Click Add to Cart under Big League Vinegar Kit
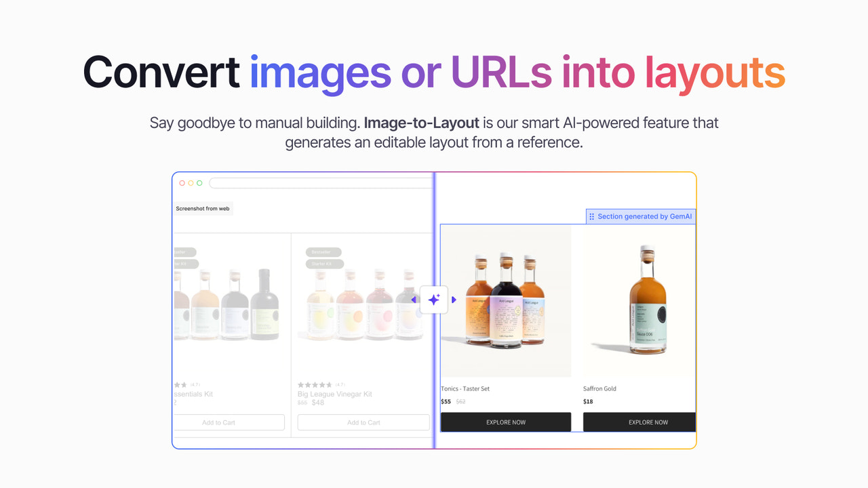The width and height of the screenshot is (868, 488). point(363,422)
